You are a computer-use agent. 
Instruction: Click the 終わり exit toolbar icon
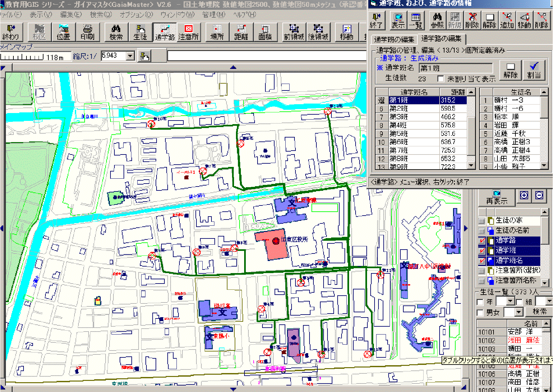[x=11, y=32]
